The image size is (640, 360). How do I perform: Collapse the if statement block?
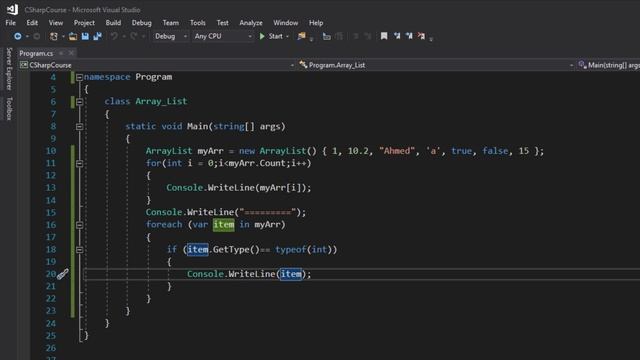tap(80, 249)
